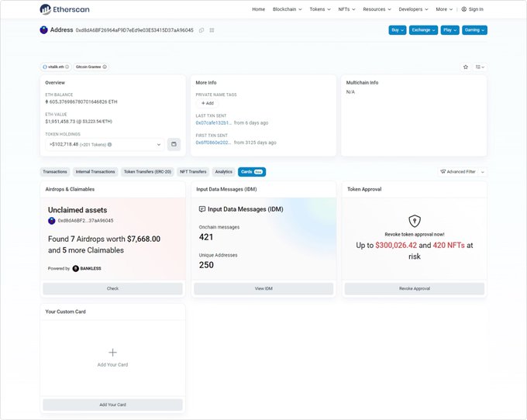Copy the address to clipboard
Screen dimensions: 527x420
tap(201, 30)
